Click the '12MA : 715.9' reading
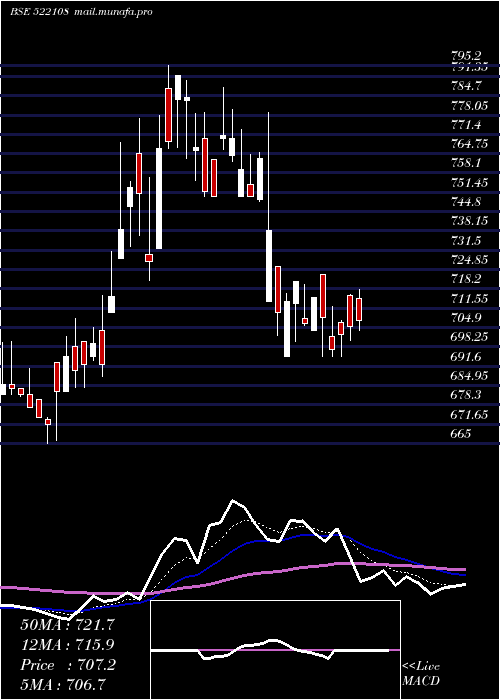500x700 pixels. click(x=67, y=645)
